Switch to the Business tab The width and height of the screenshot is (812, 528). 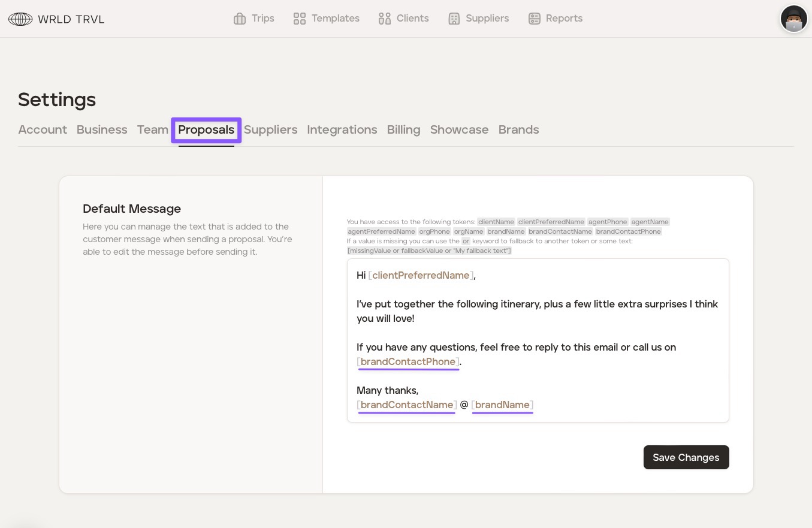[x=102, y=129]
